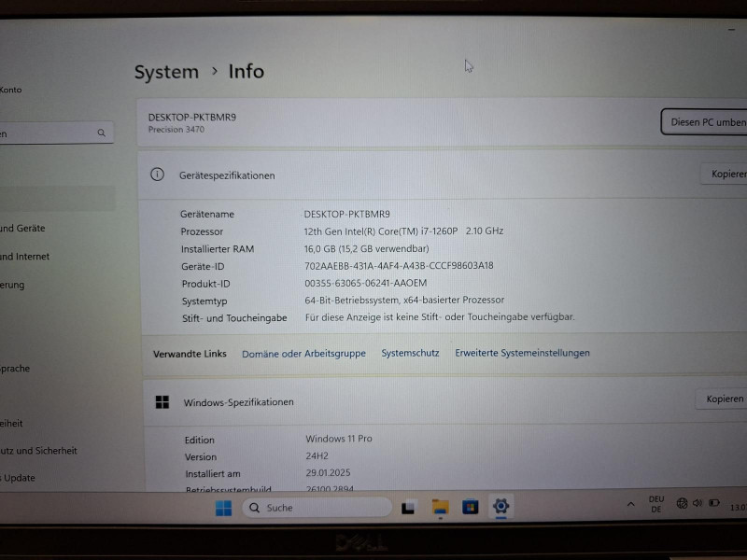Select the sidebar item ending in "eiheit"
Screen dimensions: 747x560
click(11, 423)
